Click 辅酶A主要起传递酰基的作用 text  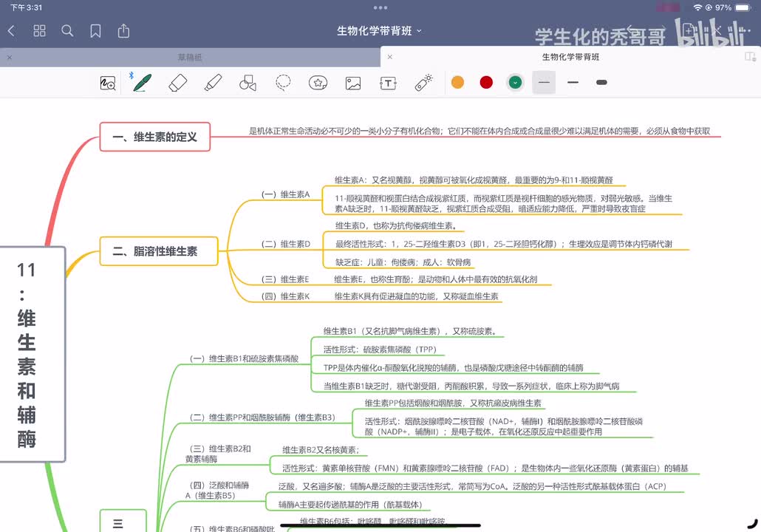coord(350,505)
